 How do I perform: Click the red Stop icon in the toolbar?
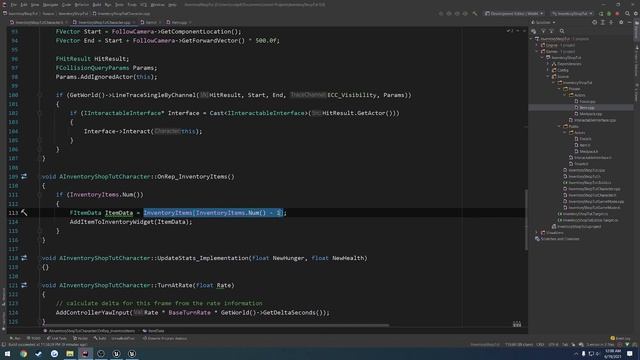point(617,13)
